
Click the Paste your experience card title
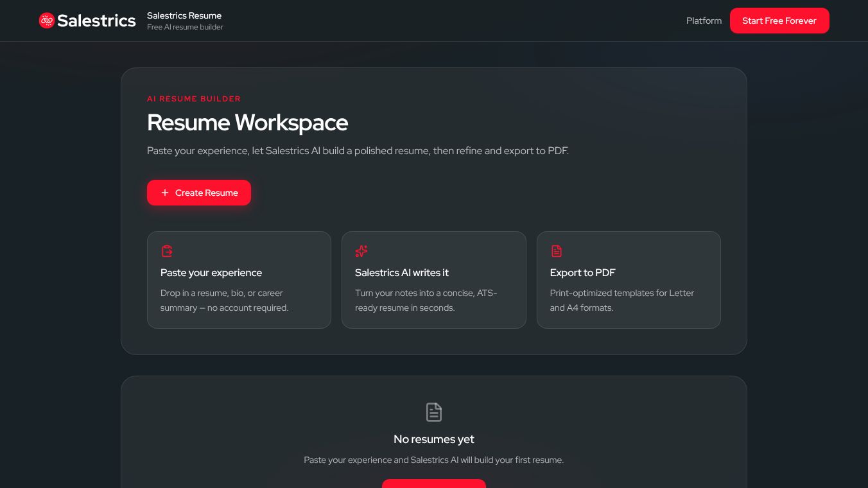(x=211, y=272)
